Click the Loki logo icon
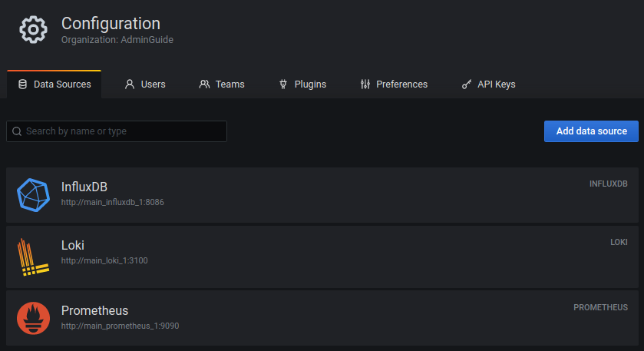This screenshot has height=351, width=644. point(33,258)
